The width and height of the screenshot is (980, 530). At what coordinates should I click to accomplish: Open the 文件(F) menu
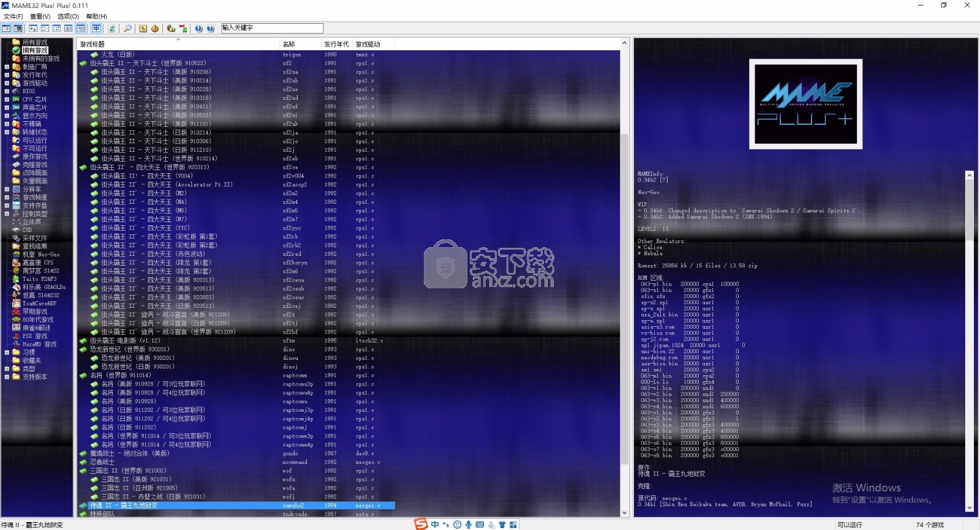pyautogui.click(x=13, y=17)
